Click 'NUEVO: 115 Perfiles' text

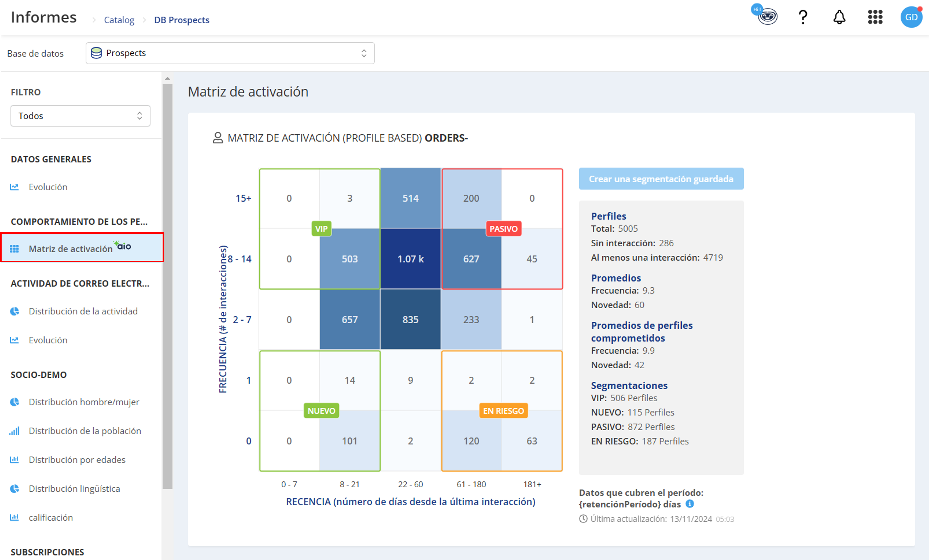(632, 412)
